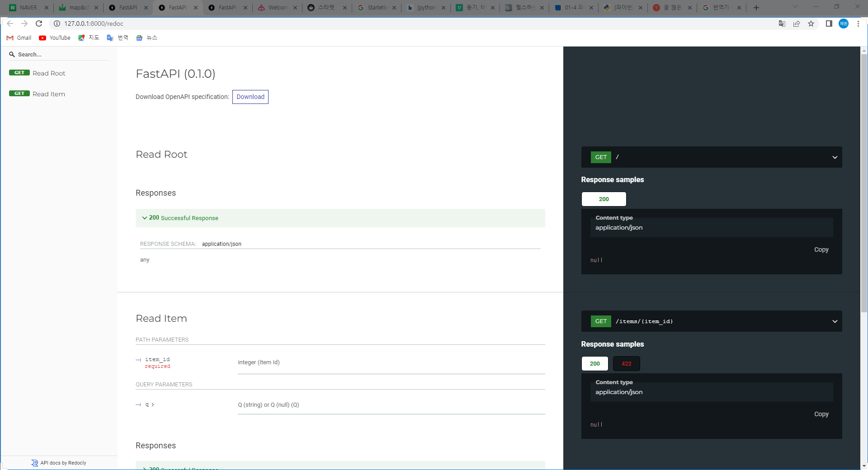Reload the Redoc page
The image size is (868, 470).
[x=39, y=23]
